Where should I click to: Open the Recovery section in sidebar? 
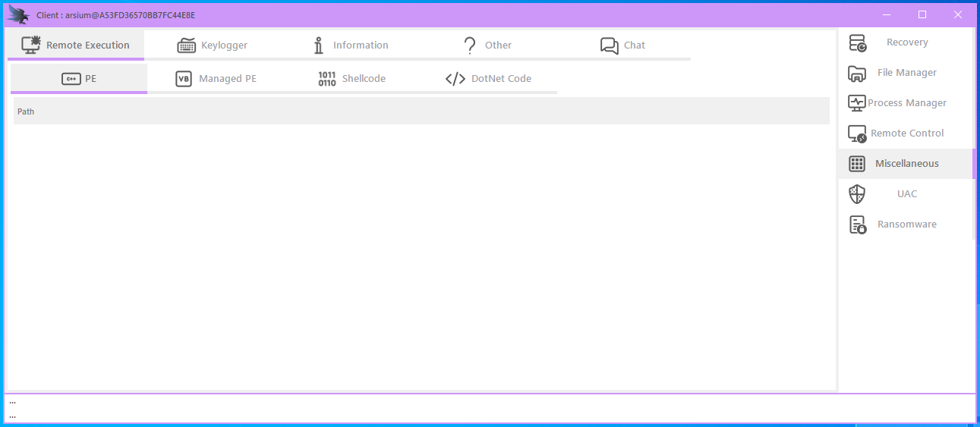point(906,42)
